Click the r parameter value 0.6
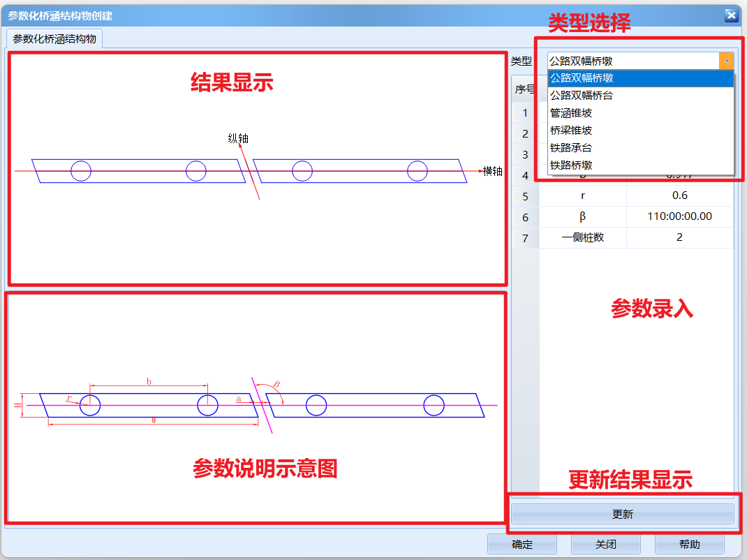This screenshot has height=560, width=747. 679,196
